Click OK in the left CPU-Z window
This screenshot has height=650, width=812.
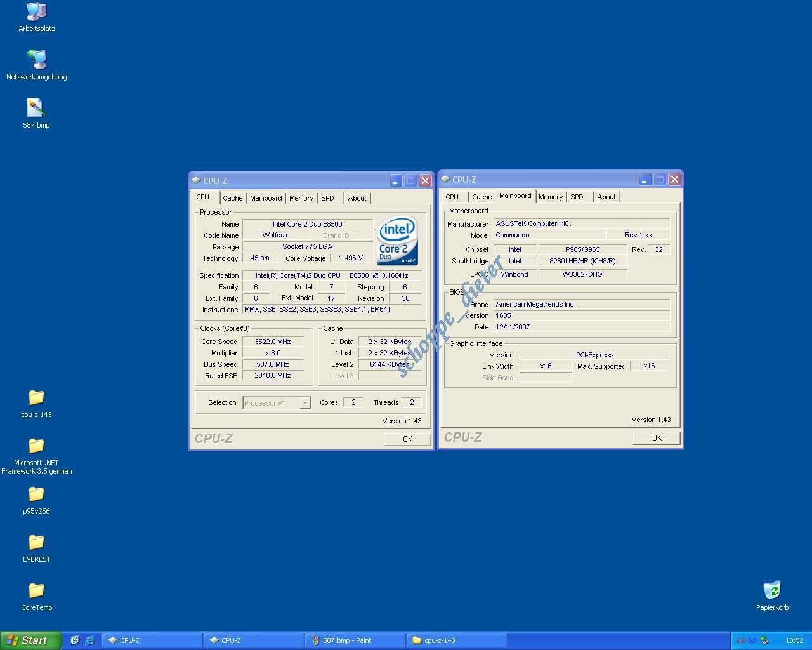pos(407,439)
